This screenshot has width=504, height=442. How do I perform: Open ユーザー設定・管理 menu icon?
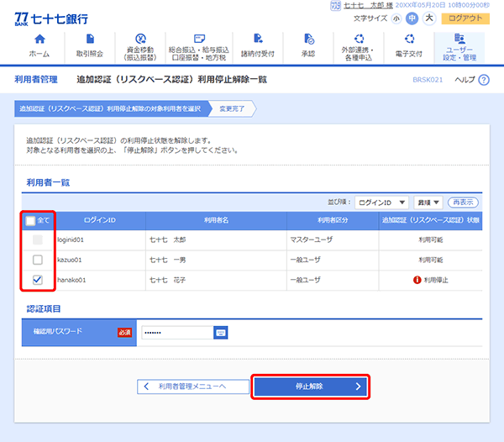coord(459,39)
